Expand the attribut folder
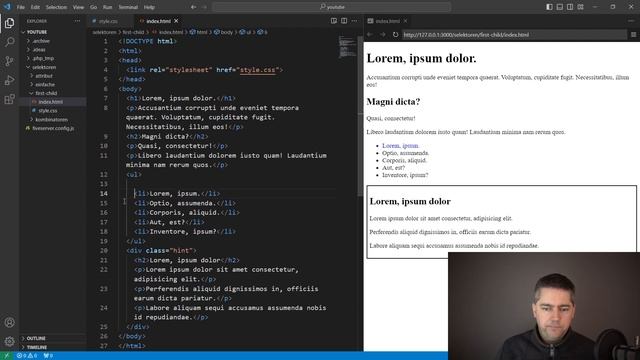The height and width of the screenshot is (360, 640). tap(31, 76)
